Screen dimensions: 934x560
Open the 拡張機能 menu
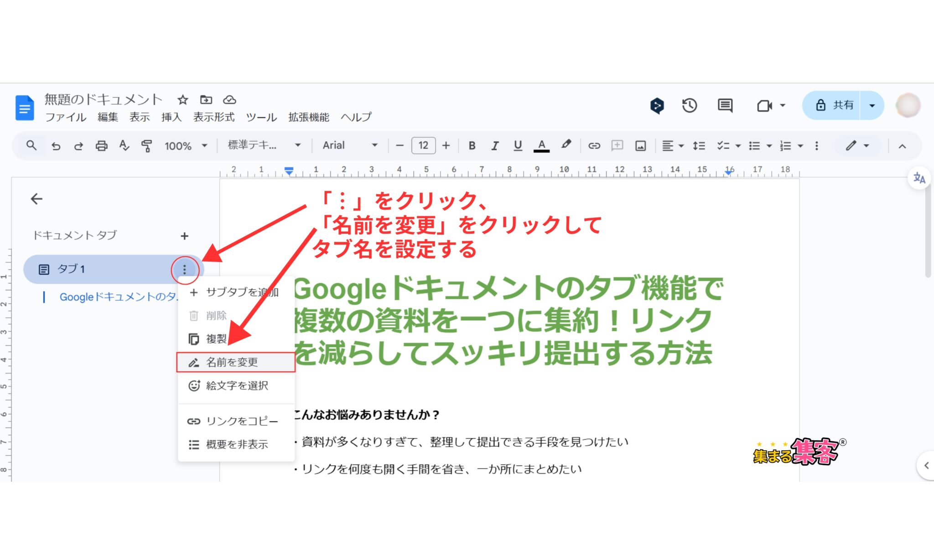(309, 117)
